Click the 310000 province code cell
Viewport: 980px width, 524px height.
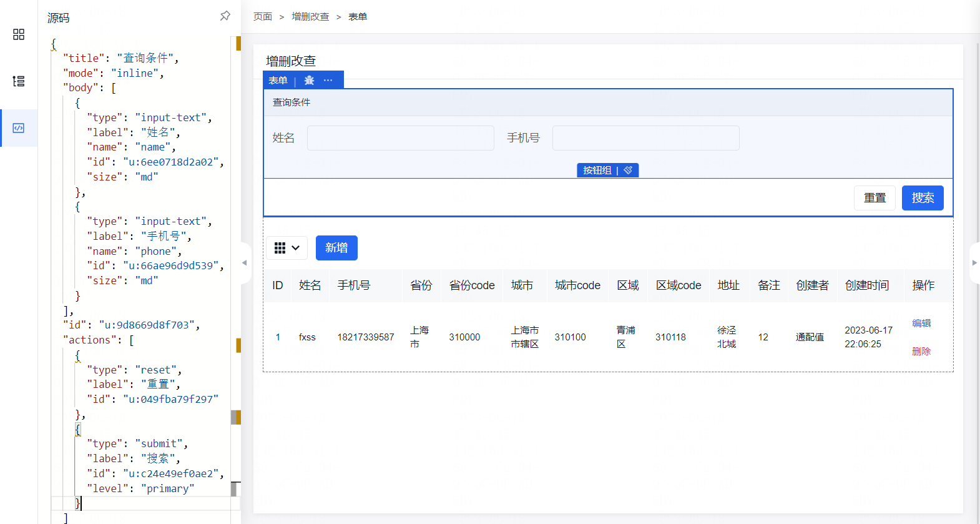(464, 337)
